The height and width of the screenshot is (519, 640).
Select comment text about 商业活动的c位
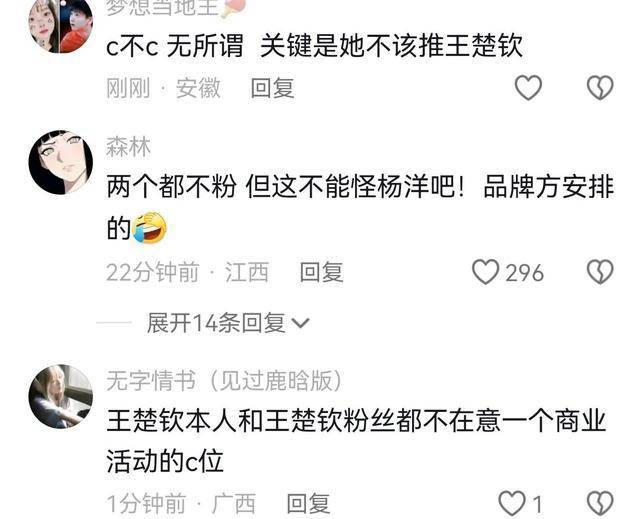pos(356,441)
